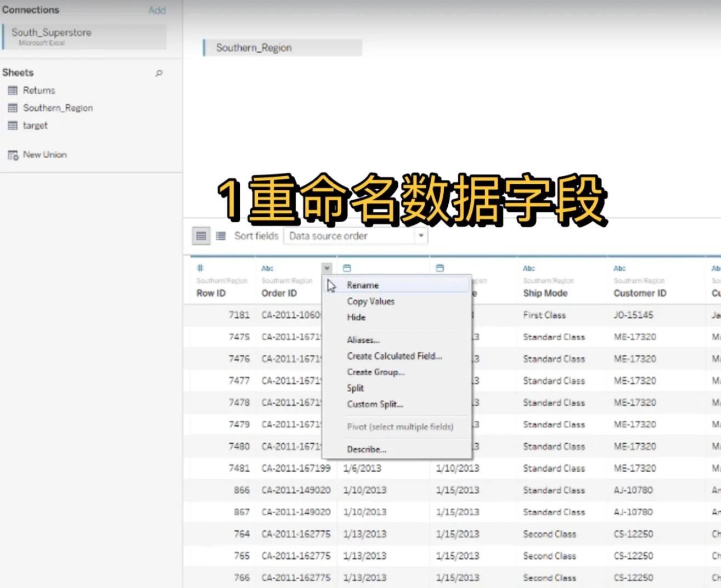Click the target sheet table icon
This screenshot has width=721, height=588.
pos(13,126)
